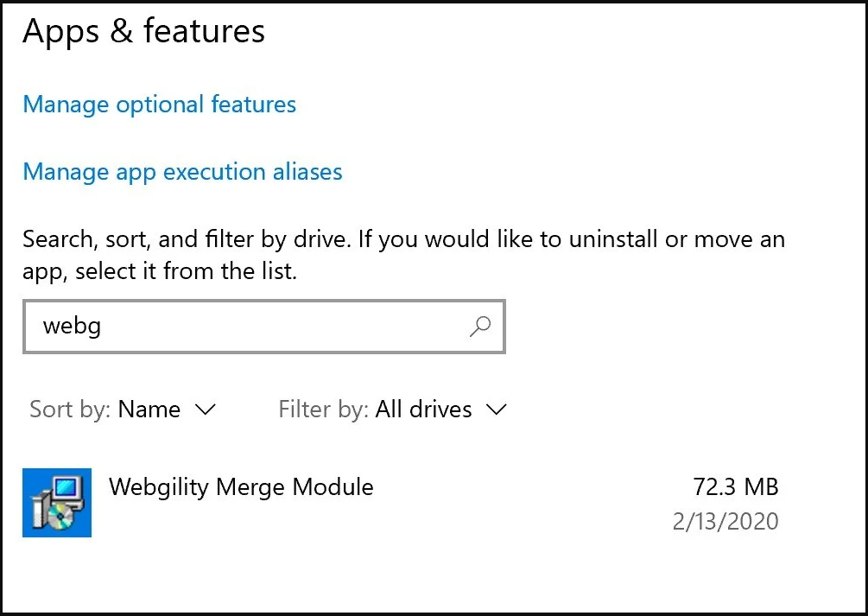Click the Webgility Merge Module installer icon
868x616 pixels.
(56, 502)
